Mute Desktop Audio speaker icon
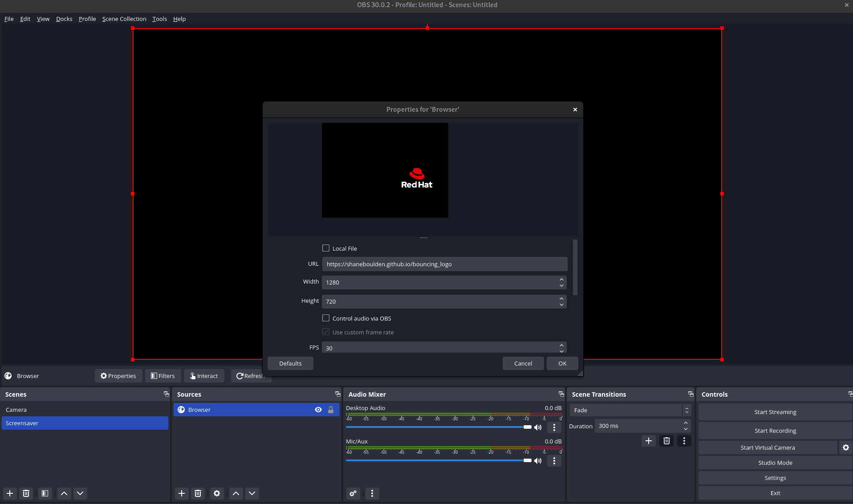 click(538, 427)
